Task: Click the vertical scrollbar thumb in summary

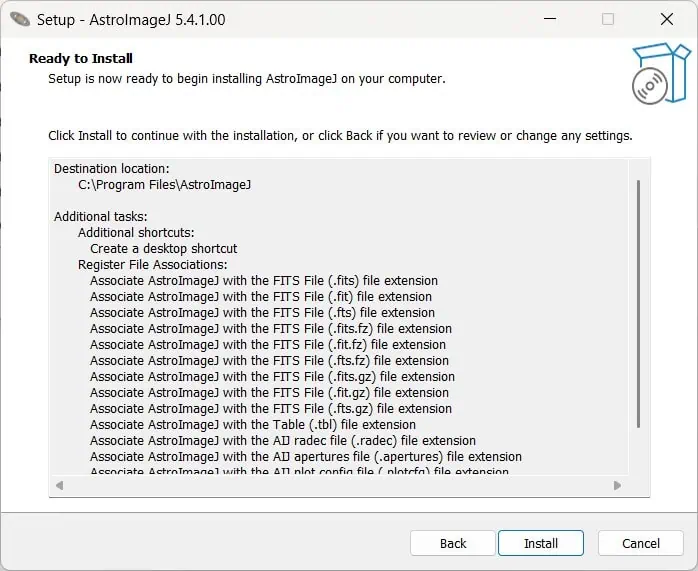Action: pos(638,304)
